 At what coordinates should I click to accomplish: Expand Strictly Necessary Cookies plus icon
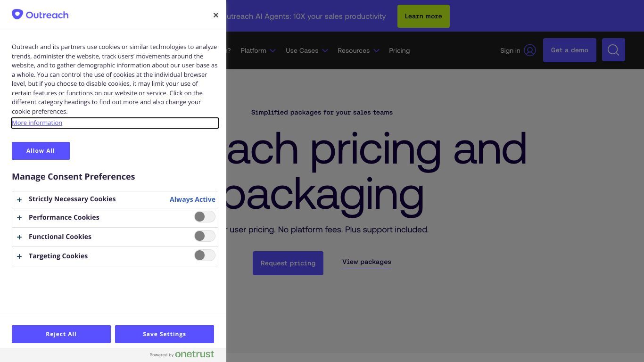[19, 200]
